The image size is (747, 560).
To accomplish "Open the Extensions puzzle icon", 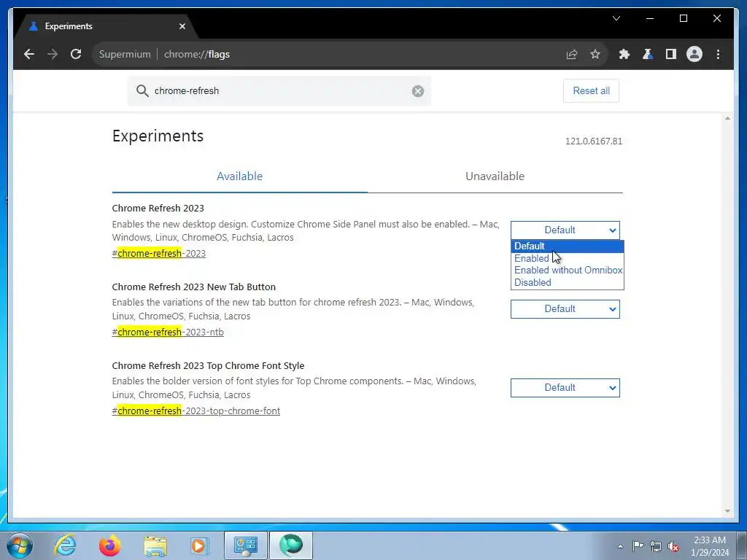I will (x=624, y=54).
